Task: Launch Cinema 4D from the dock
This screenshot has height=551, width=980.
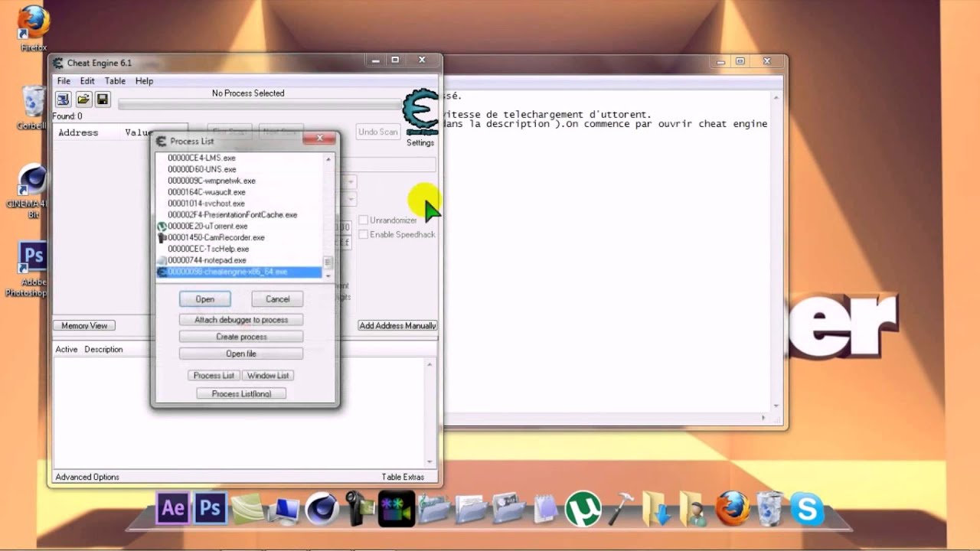Action: pos(322,510)
